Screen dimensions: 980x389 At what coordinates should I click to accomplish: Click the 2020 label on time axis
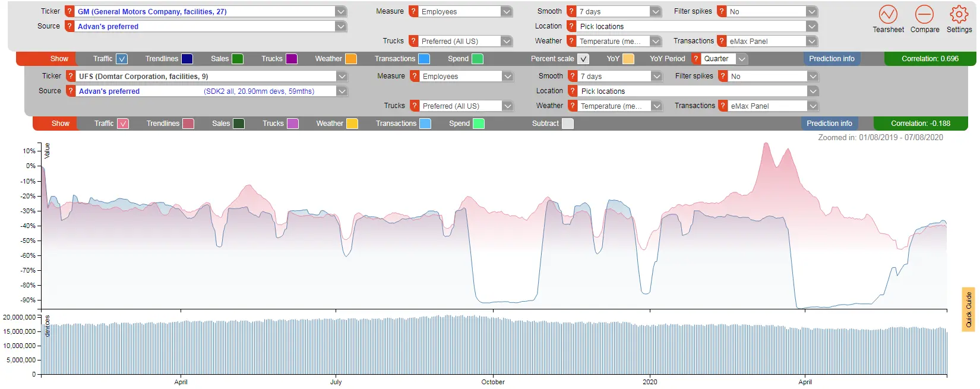click(x=650, y=382)
